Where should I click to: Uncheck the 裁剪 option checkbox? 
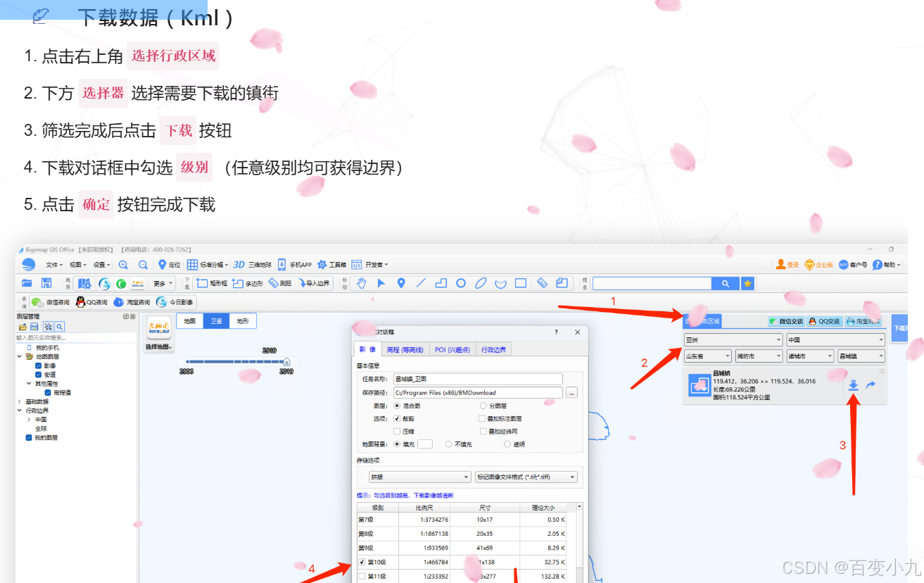[397, 418]
